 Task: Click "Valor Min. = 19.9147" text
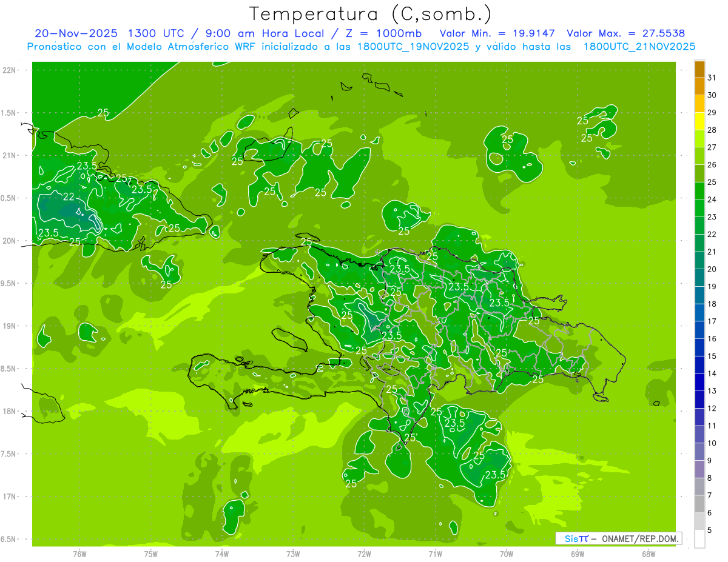point(497,33)
